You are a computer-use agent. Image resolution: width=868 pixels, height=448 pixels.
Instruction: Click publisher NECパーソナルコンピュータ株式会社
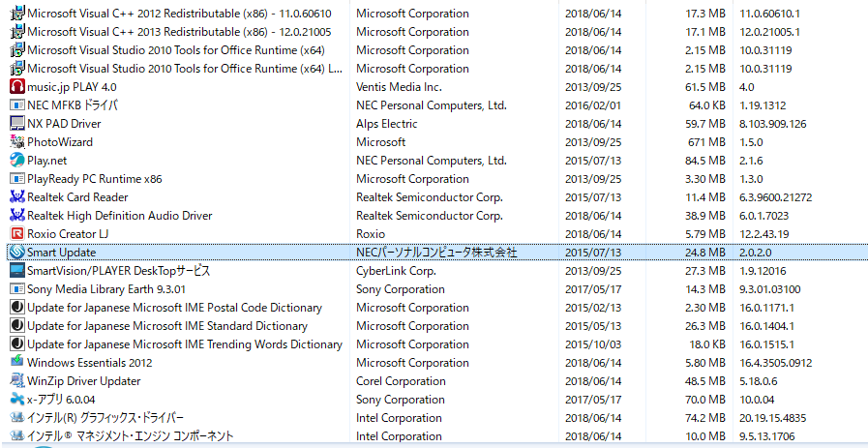(436, 253)
